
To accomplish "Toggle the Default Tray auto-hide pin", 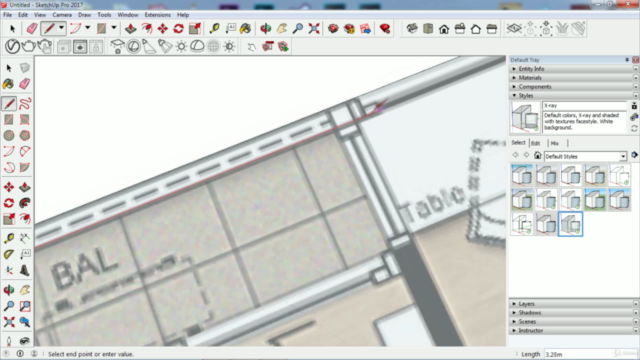I will (627, 60).
